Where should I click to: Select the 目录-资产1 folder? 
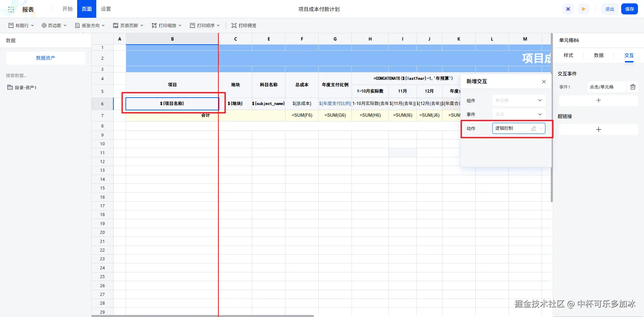(22, 88)
